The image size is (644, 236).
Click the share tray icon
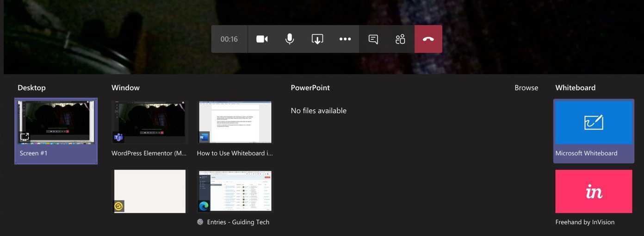(317, 39)
